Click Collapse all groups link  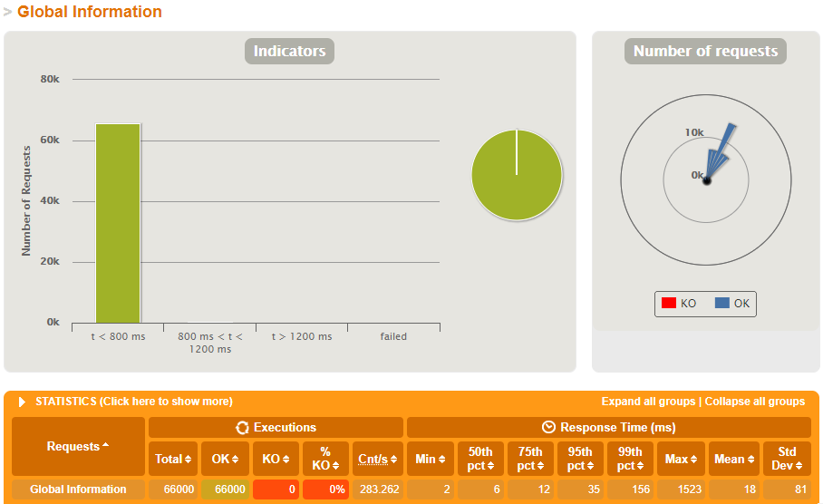point(755,402)
